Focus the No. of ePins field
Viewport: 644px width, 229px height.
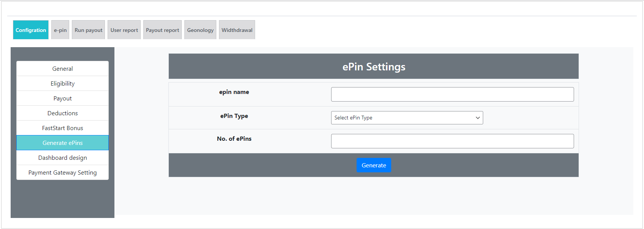point(452,141)
